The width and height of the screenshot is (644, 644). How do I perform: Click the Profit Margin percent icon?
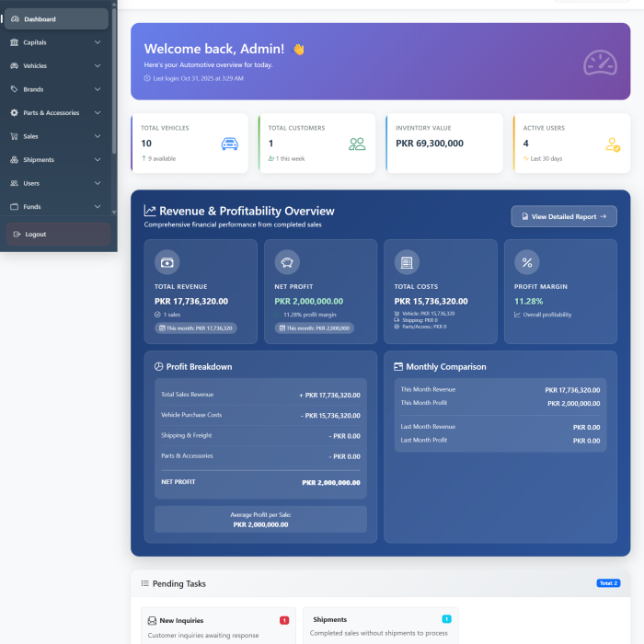pos(527,262)
